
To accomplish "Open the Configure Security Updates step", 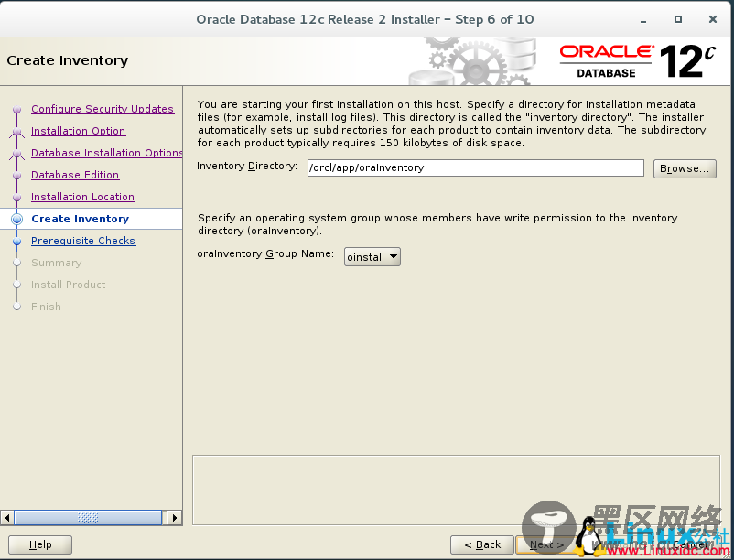I will [x=103, y=109].
